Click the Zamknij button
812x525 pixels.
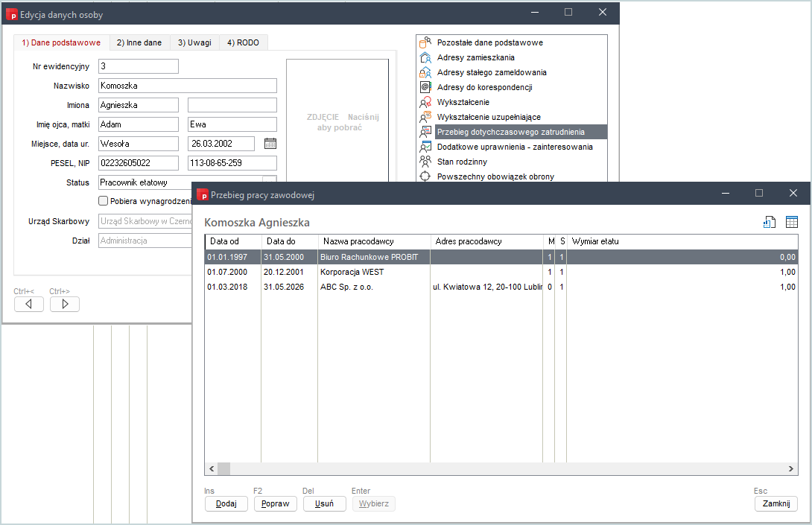pos(775,503)
